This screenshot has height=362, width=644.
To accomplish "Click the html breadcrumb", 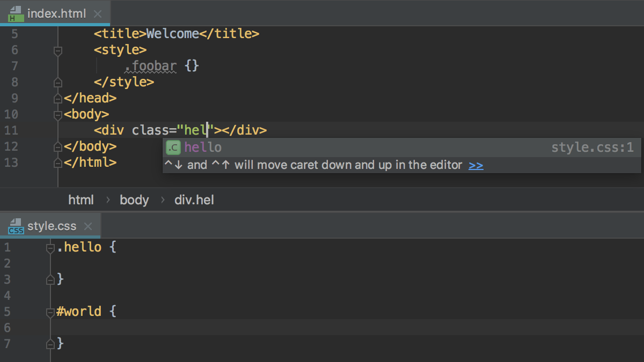I will point(81,200).
